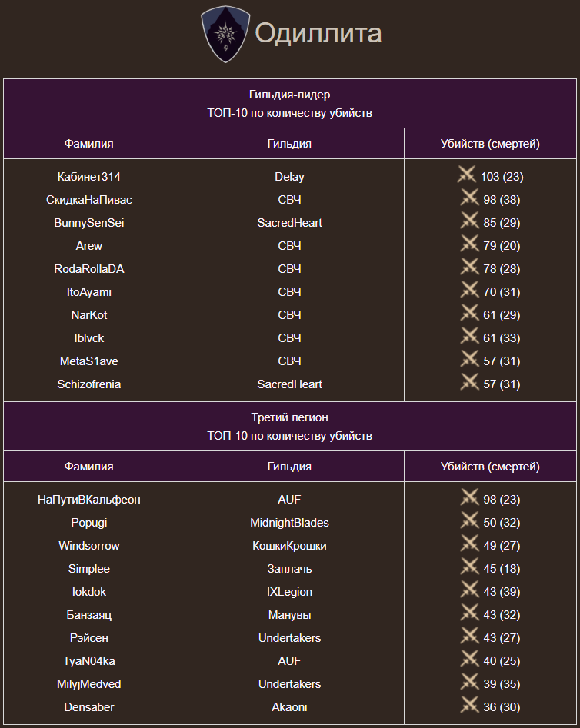This screenshot has height=728, width=580.
Task: Click the Одиллита shield emblem icon
Action: pyautogui.click(x=225, y=33)
